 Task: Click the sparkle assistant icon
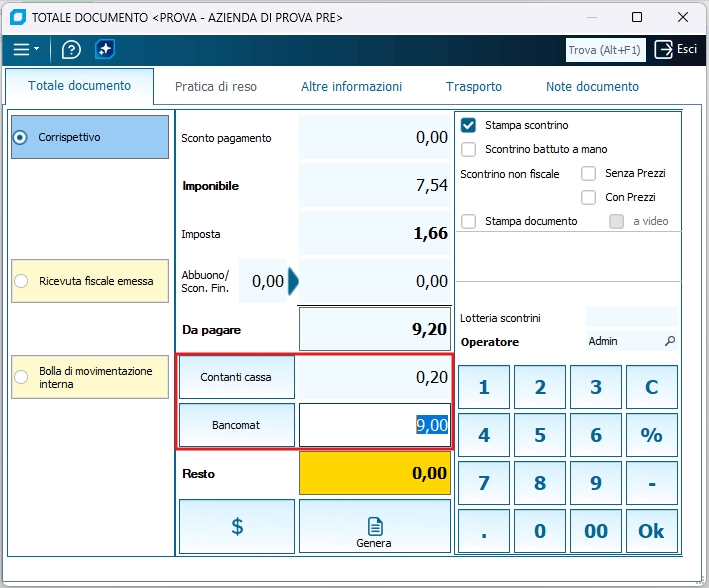tap(105, 49)
